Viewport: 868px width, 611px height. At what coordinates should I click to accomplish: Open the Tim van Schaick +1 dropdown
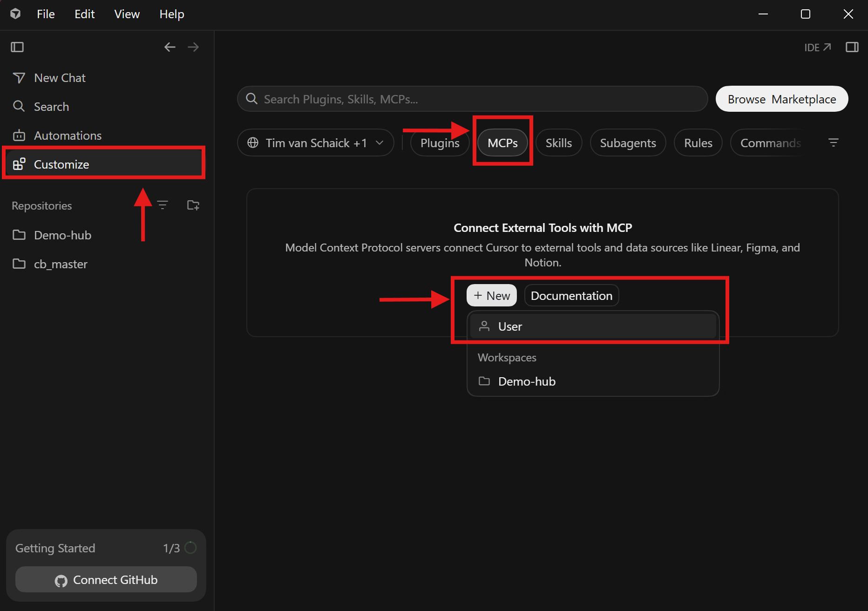click(x=316, y=143)
